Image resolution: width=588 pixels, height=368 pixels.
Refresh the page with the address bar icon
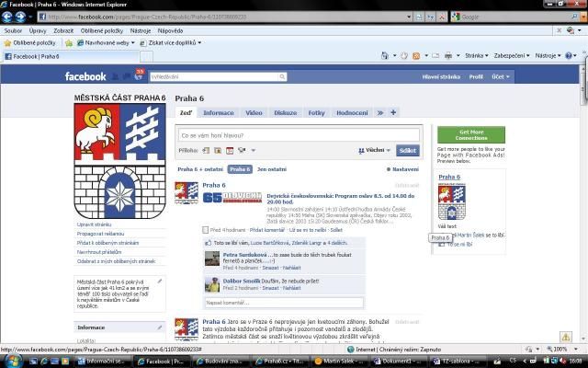(x=431, y=17)
